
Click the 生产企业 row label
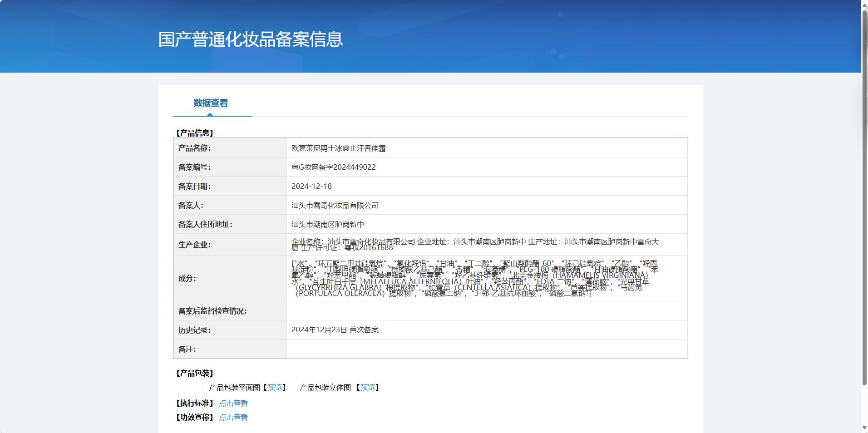pos(194,245)
